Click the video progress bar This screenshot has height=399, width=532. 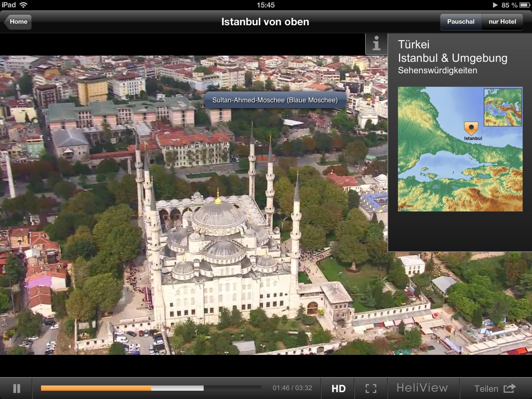151,388
